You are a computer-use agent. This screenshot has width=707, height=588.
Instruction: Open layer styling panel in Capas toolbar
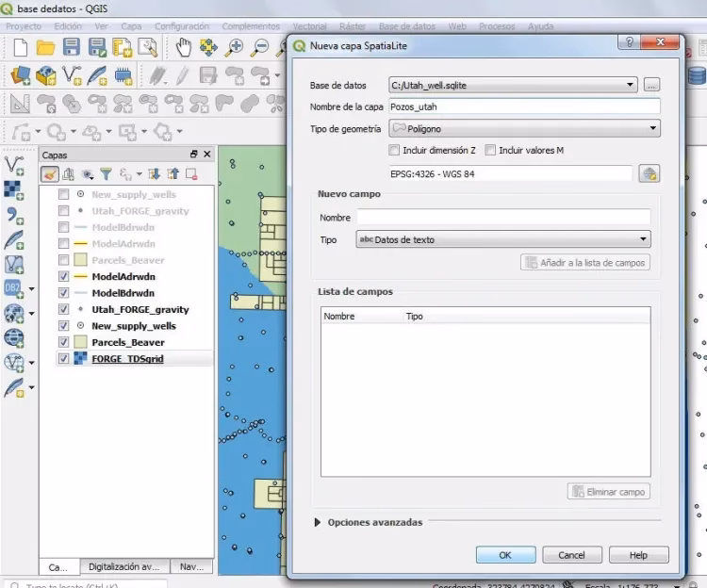49,174
